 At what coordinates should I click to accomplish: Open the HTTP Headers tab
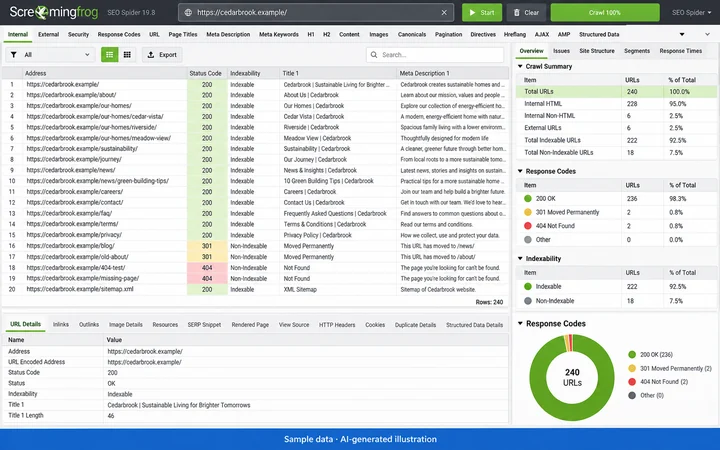337,325
